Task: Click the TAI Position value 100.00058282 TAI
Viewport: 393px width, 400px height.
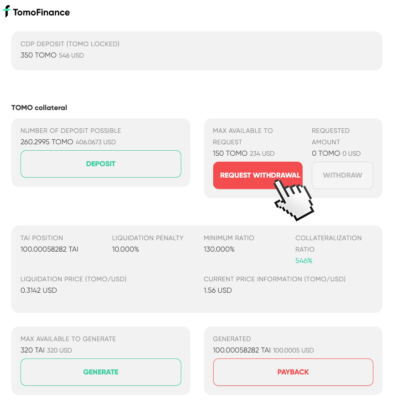Action: coord(49,249)
